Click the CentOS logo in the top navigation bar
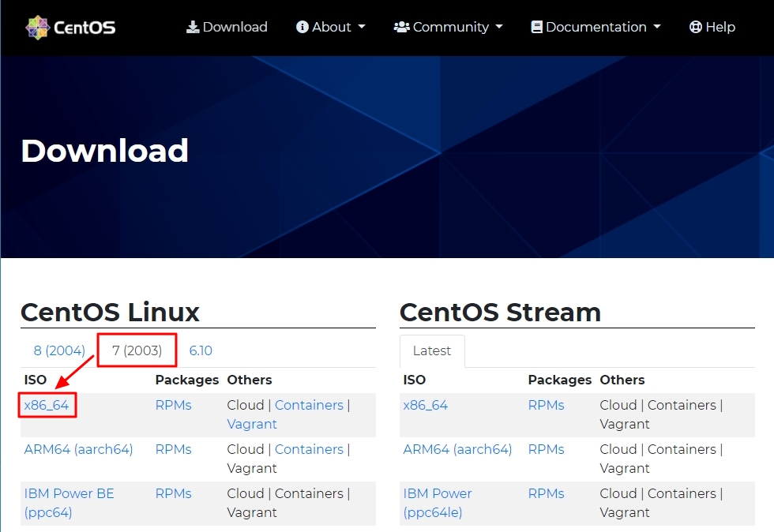The image size is (774, 532). point(70,26)
